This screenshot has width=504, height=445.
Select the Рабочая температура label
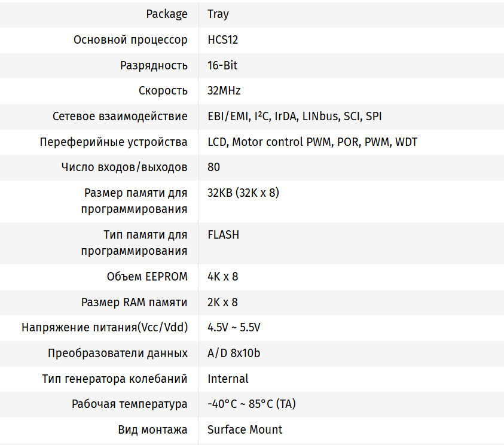(130, 404)
